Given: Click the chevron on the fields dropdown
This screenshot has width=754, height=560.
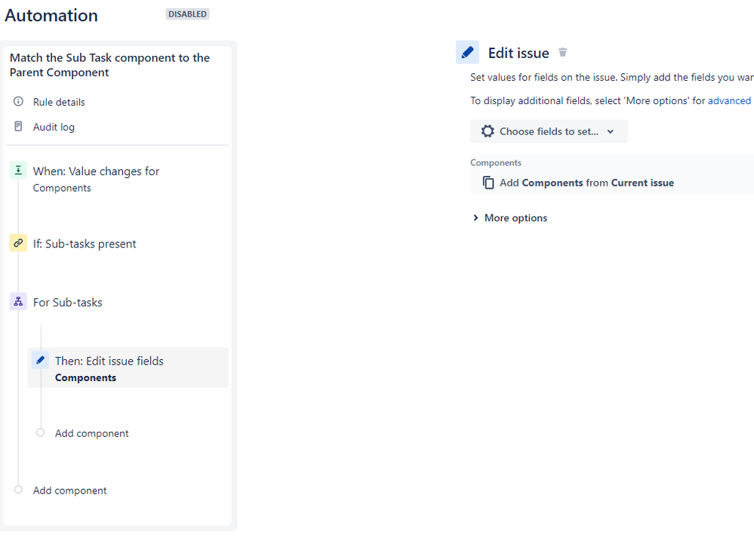Looking at the screenshot, I should pos(610,131).
